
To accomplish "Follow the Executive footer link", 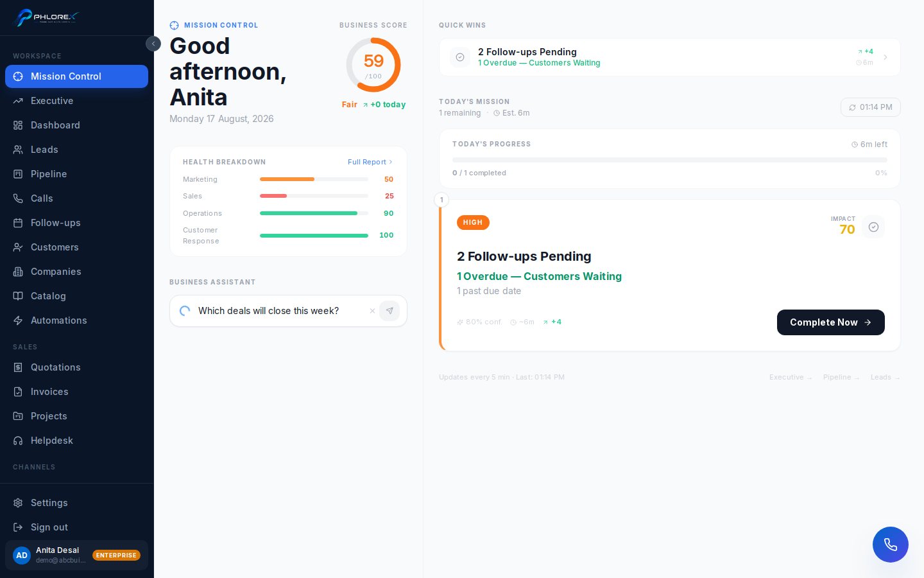I will (791, 377).
